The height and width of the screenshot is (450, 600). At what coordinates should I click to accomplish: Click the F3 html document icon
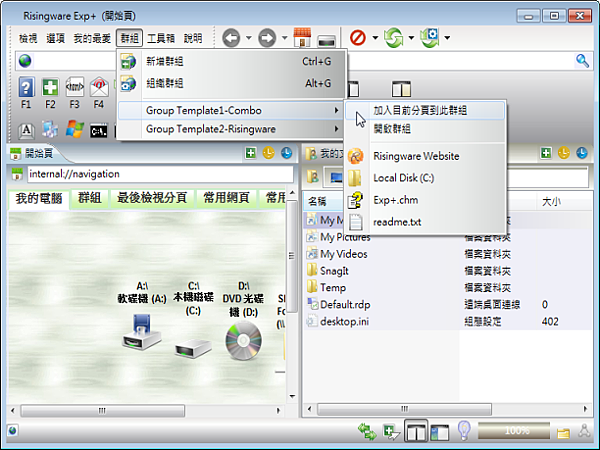[75, 87]
